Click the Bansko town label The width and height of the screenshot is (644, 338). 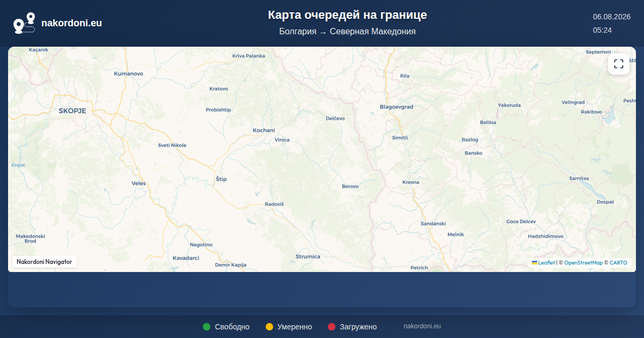coord(473,153)
